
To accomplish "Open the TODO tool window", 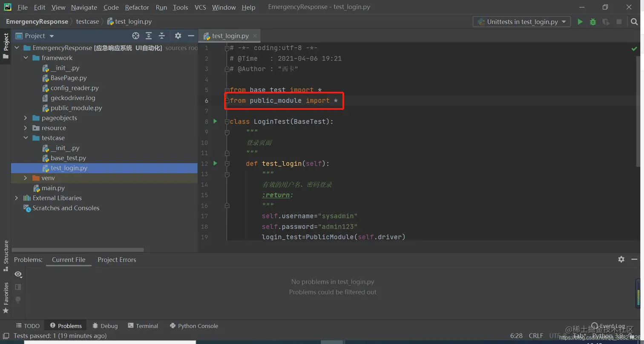I will tap(28, 326).
